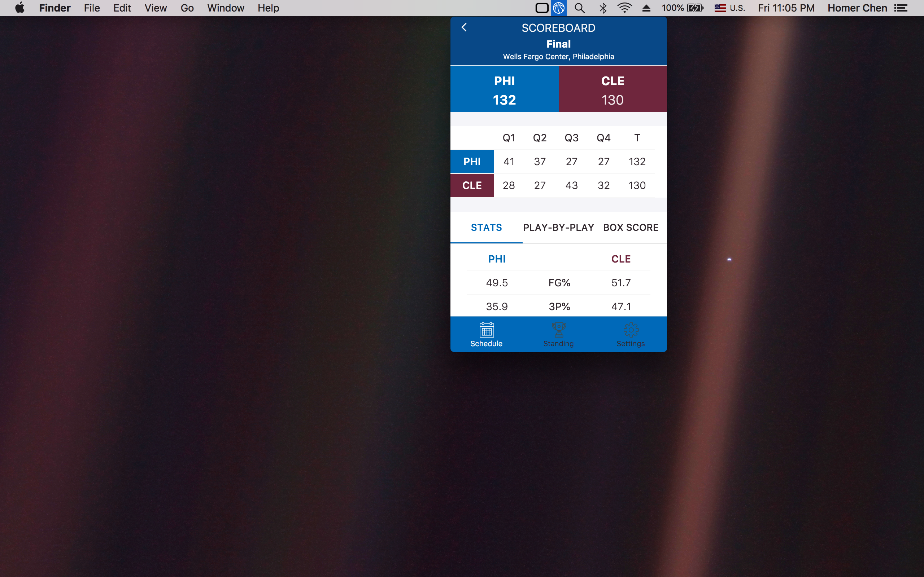
Task: Open the Go menu
Action: (x=187, y=8)
